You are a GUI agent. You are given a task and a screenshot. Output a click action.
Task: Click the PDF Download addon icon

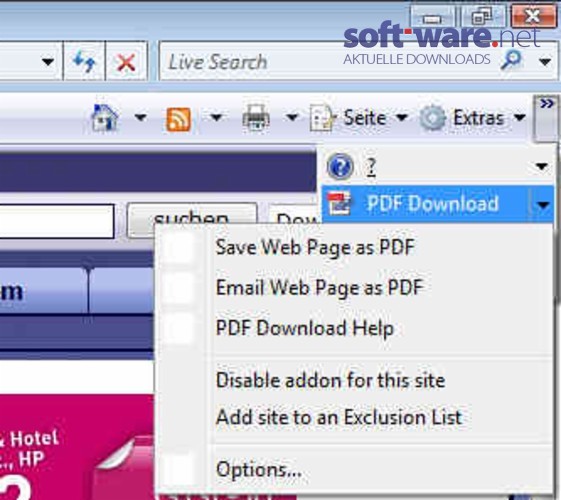point(339,203)
